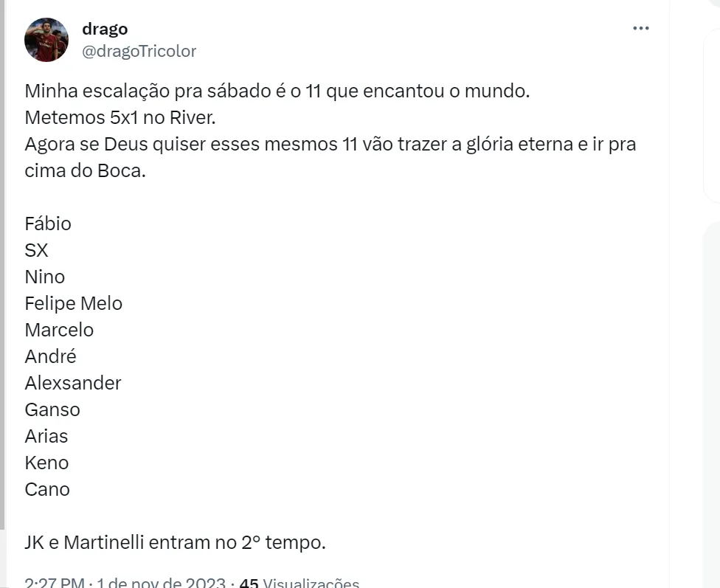Click the Marcelo lineup entry
This screenshot has height=588, width=720.
tap(59, 330)
